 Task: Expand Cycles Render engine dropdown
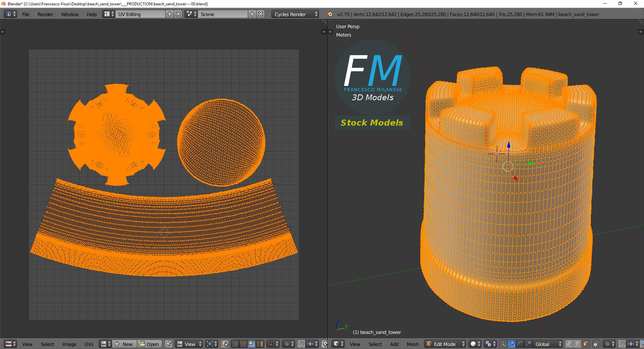tap(295, 14)
